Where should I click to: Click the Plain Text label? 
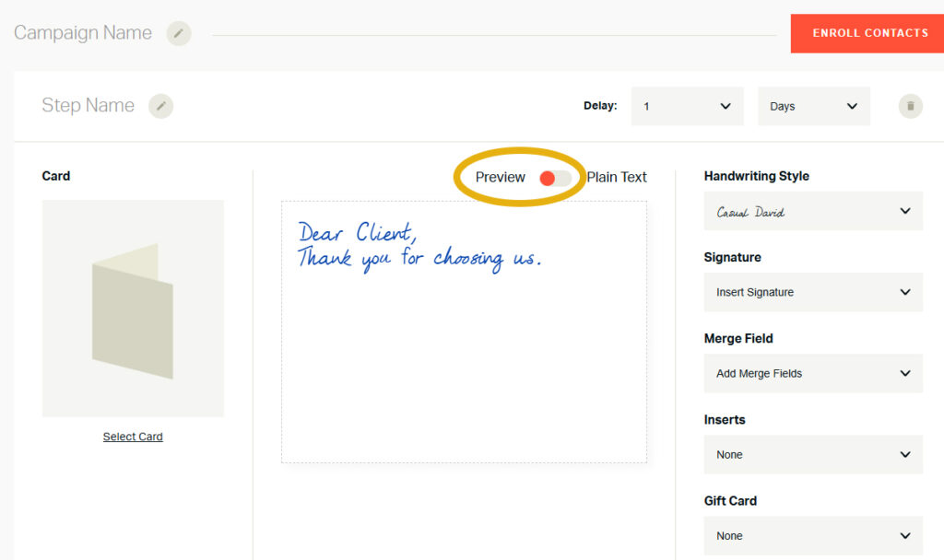[x=617, y=178]
